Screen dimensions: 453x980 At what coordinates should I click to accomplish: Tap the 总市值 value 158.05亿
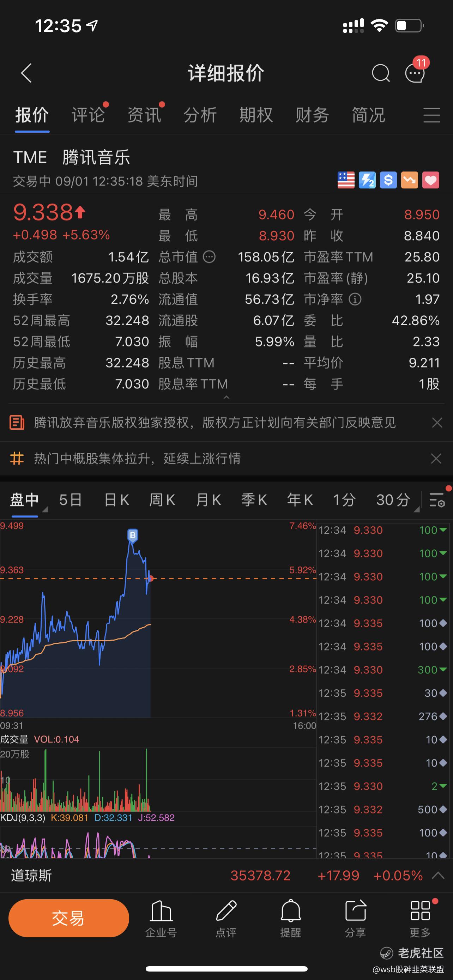[x=266, y=257]
